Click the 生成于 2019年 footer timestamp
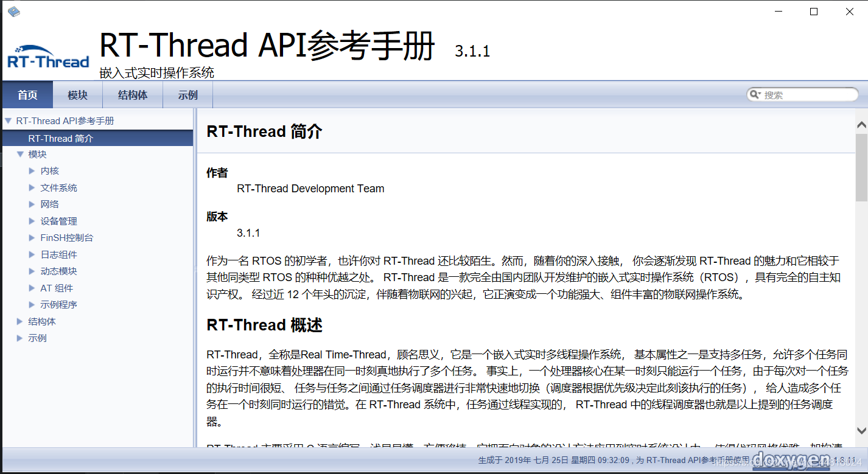 (x=554, y=461)
